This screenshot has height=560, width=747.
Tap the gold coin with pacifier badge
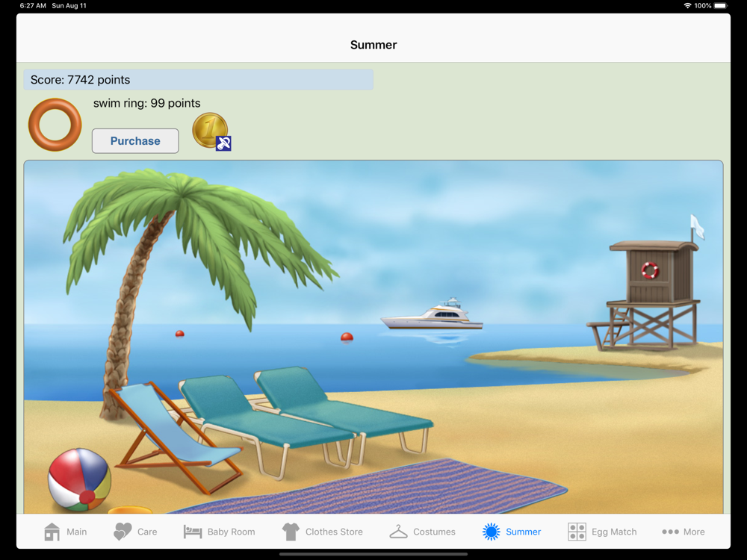[211, 132]
